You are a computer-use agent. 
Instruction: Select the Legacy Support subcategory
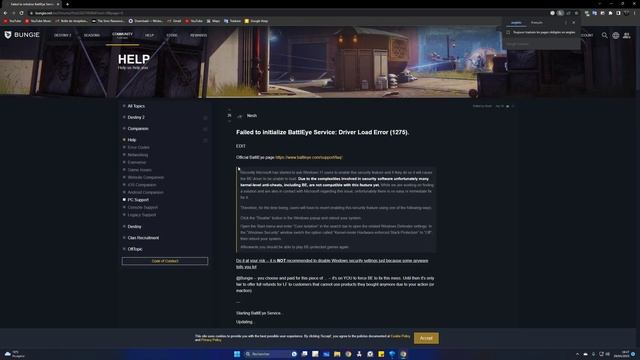tap(142, 215)
